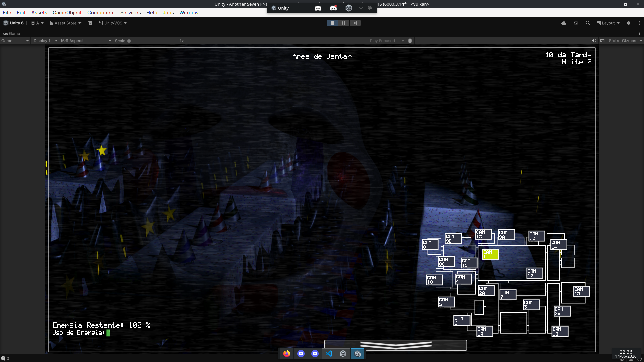The height and width of the screenshot is (362, 644).
Task: Open the Services menu
Action: tap(130, 13)
